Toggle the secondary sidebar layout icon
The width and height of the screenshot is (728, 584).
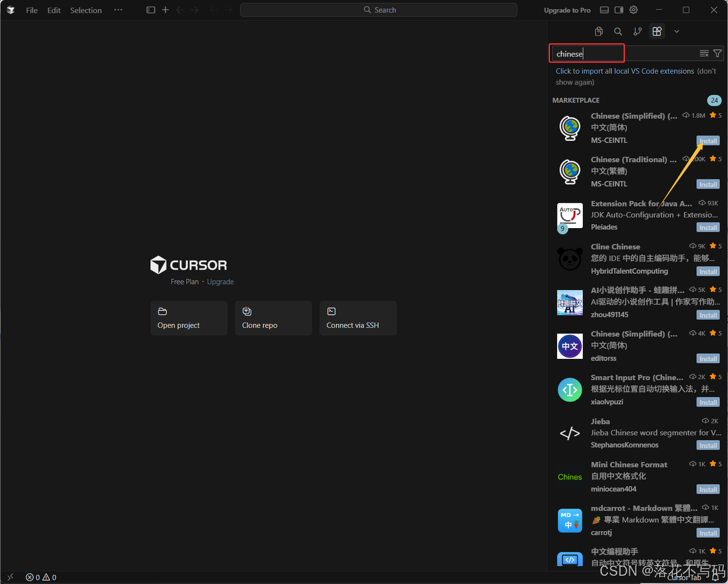[619, 10]
